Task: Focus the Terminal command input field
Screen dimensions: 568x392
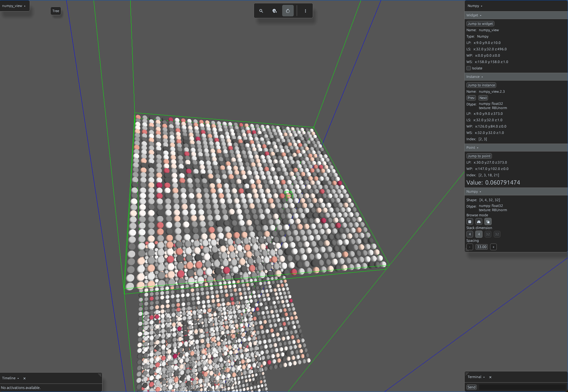Action: pos(522,387)
